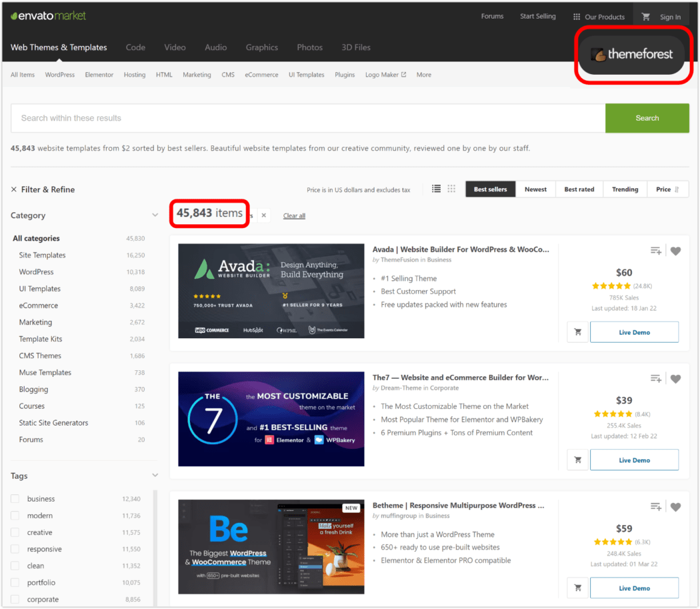
Task: Collapse the Tags section chevron
Action: (155, 475)
